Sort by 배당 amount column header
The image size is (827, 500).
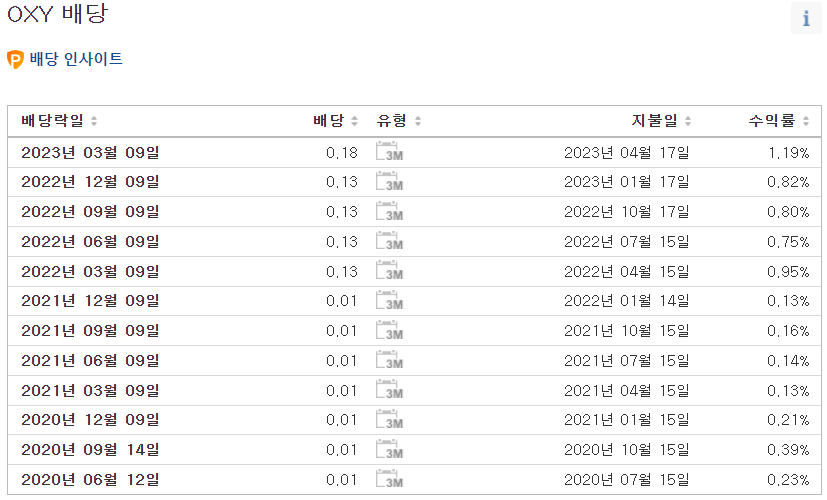click(x=335, y=121)
